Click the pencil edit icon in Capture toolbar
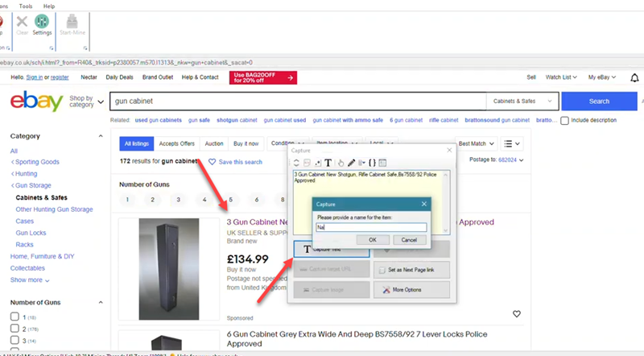This screenshot has width=644, height=356. 351,163
